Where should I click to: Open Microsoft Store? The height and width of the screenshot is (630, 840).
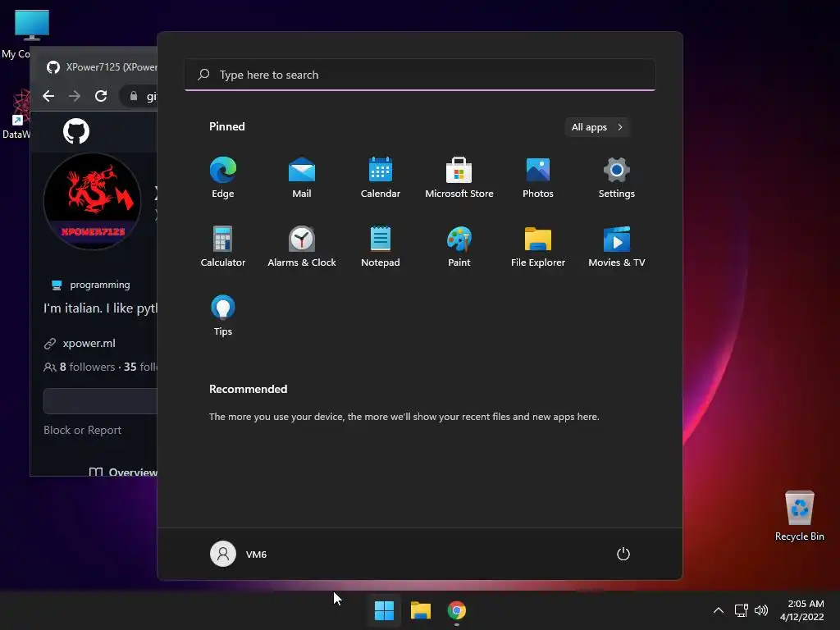tap(459, 178)
